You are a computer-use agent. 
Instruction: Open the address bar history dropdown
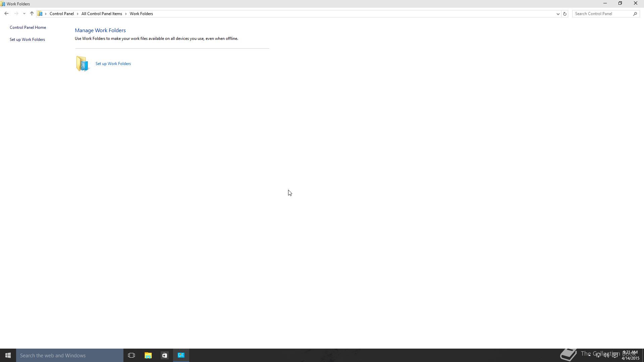[558, 14]
